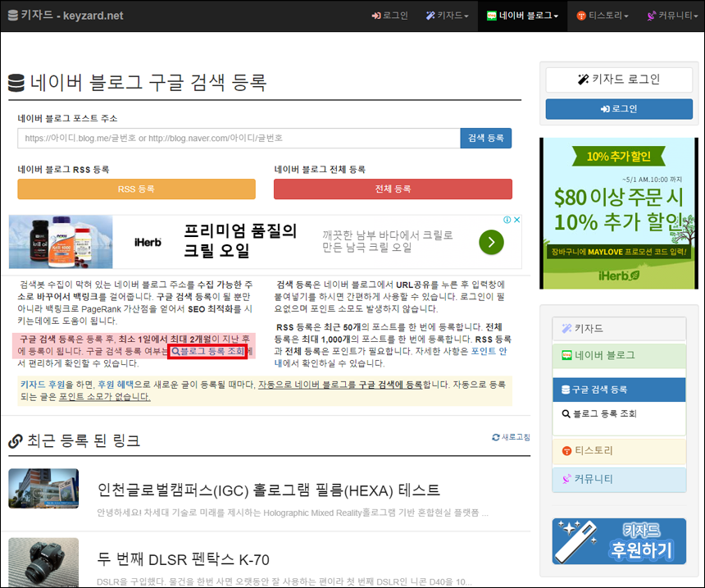Click the 키자드 후원하기 banner

point(619,541)
